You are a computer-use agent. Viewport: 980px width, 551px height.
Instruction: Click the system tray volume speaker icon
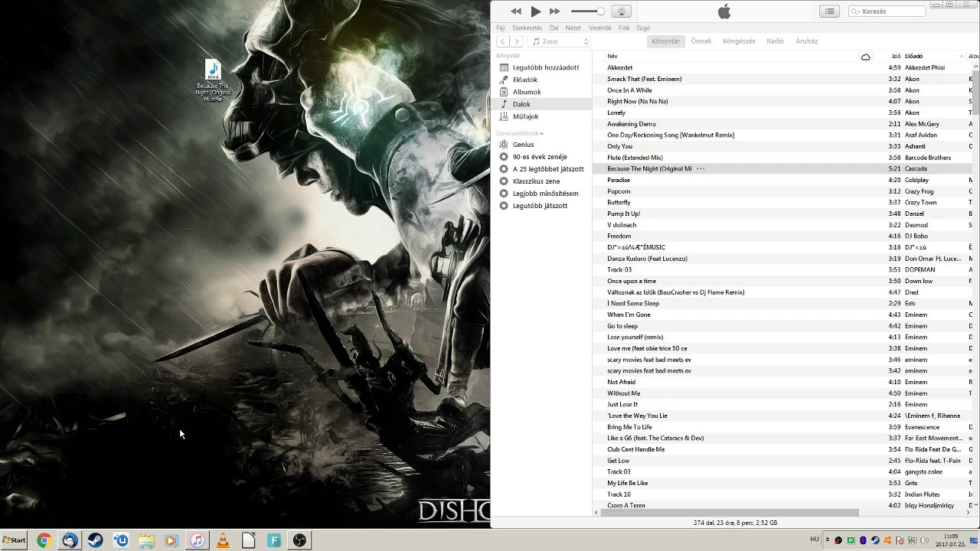[923, 540]
